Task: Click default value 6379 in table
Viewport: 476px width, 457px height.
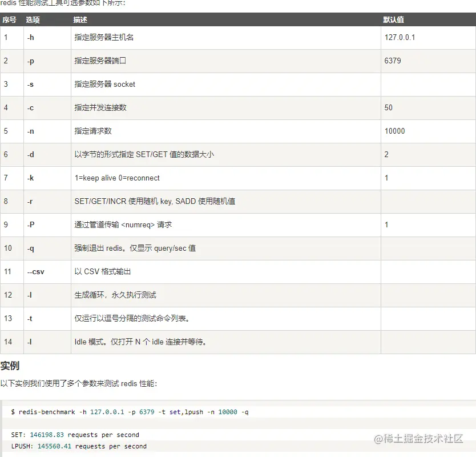Action: tap(393, 61)
